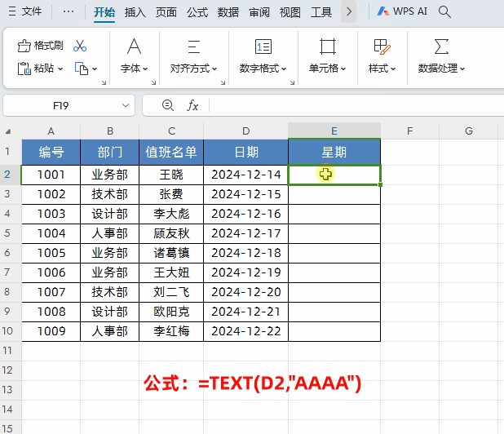Image resolution: width=504 pixels, height=434 pixels.
Task: Click the Copy icon in the ribbon
Action: coord(82,69)
